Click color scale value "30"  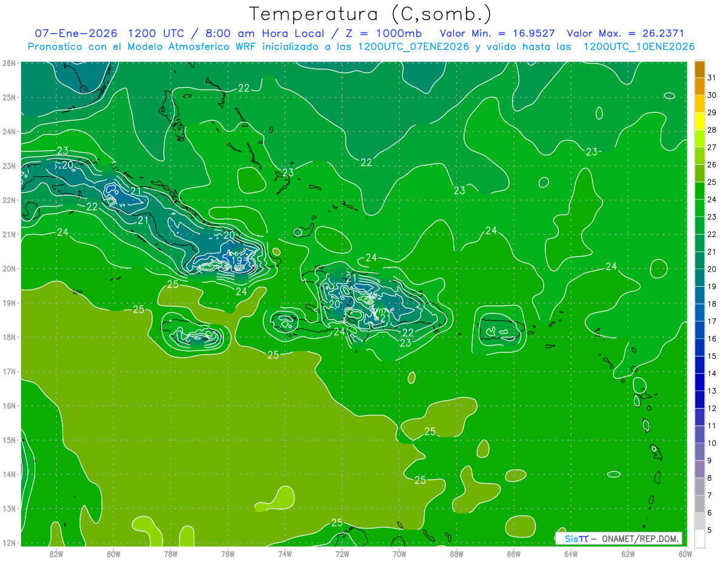coord(712,95)
